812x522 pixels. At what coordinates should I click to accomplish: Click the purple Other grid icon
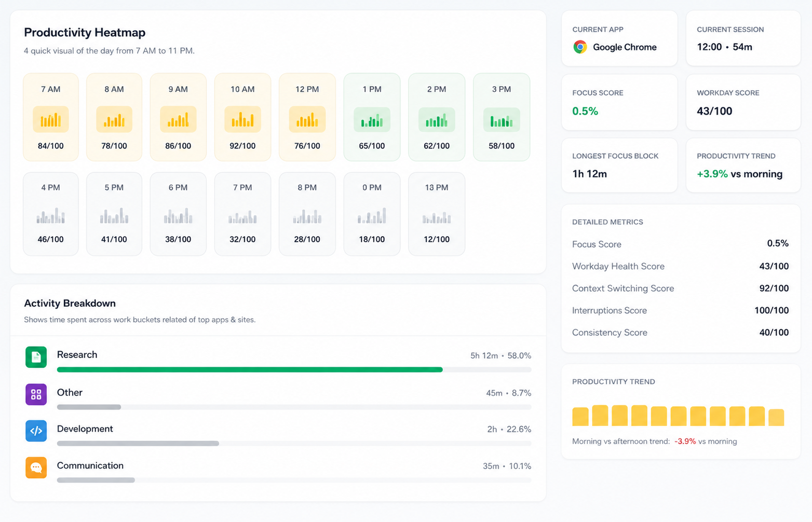[36, 394]
